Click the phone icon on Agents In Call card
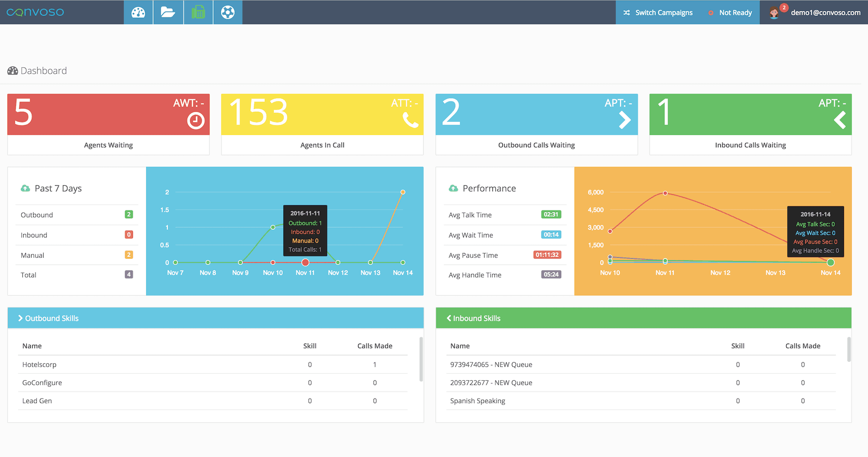The height and width of the screenshot is (457, 868). (x=411, y=120)
